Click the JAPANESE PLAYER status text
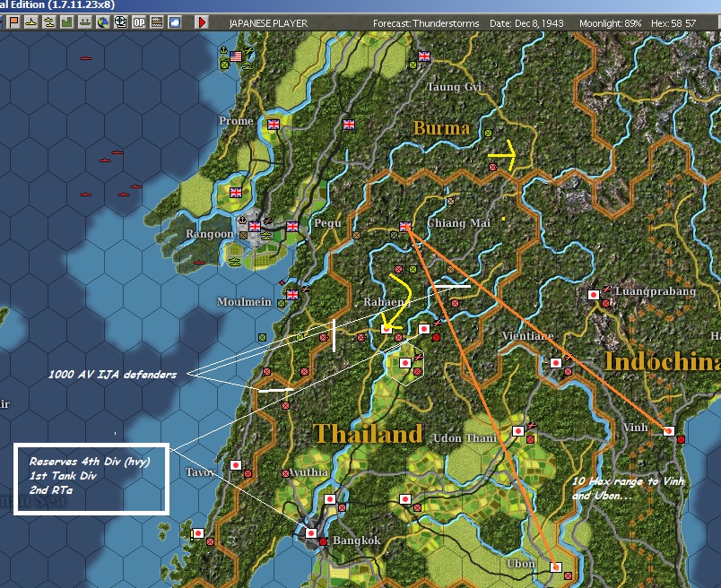The height and width of the screenshot is (588, 721). coord(268,23)
